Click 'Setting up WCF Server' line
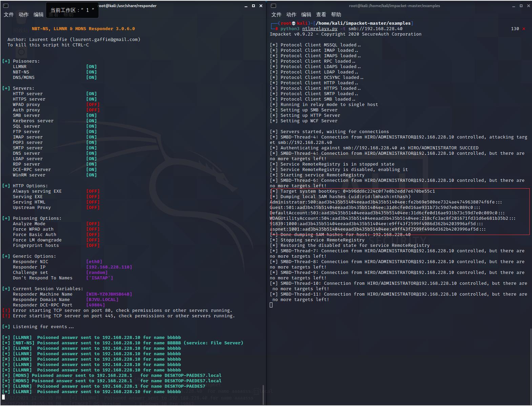532x406 pixels. point(304,121)
